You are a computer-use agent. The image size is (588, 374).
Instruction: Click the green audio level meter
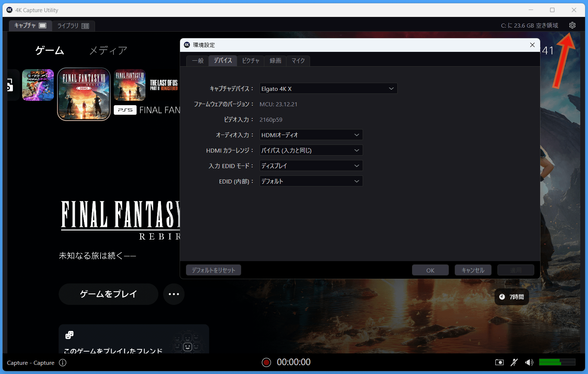pos(557,362)
